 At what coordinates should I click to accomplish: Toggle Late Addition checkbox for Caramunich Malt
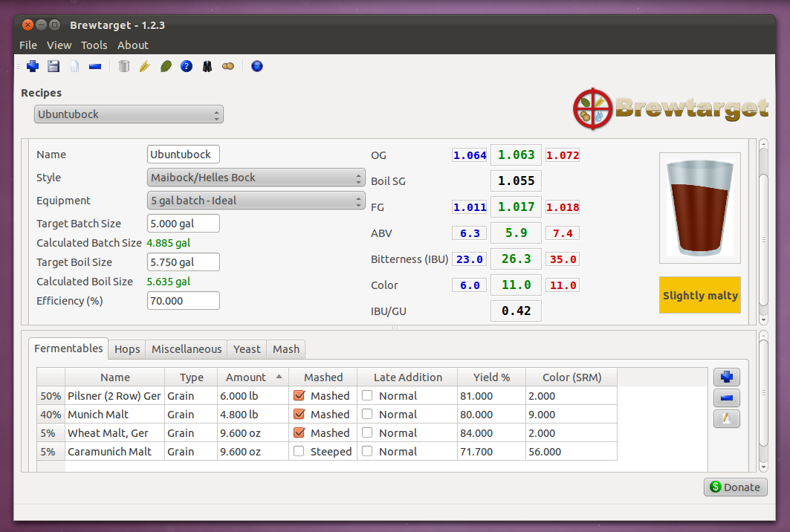[x=367, y=452]
